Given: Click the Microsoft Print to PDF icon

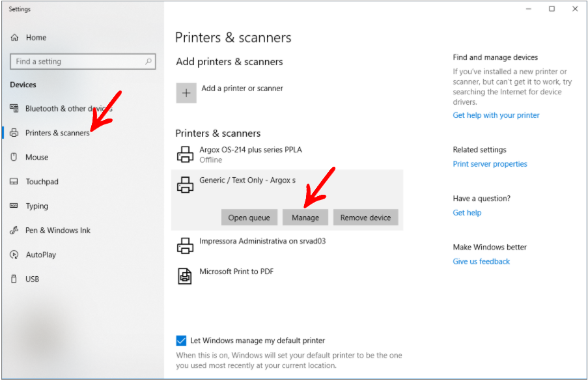Looking at the screenshot, I should click(184, 276).
